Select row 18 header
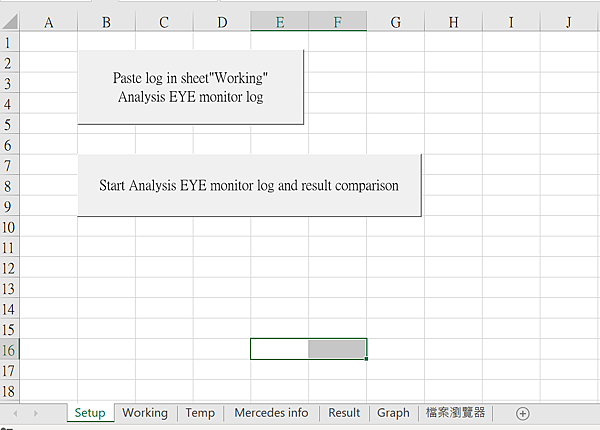 (10, 391)
